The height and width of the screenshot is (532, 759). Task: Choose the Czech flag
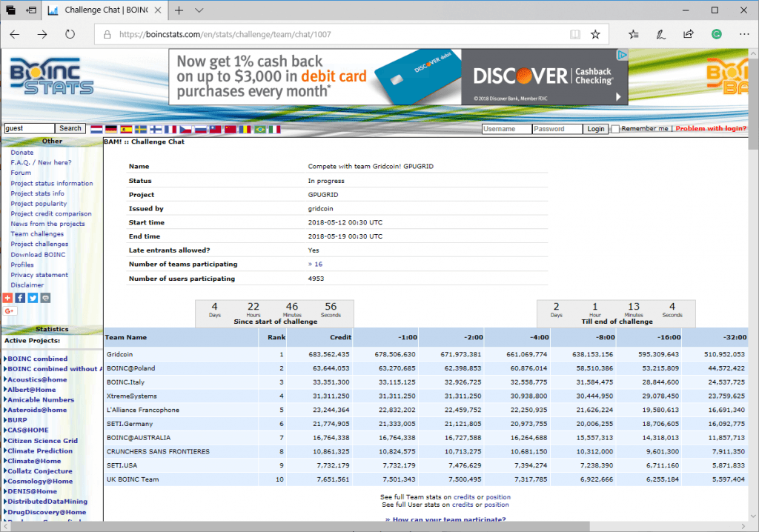[x=186, y=129]
